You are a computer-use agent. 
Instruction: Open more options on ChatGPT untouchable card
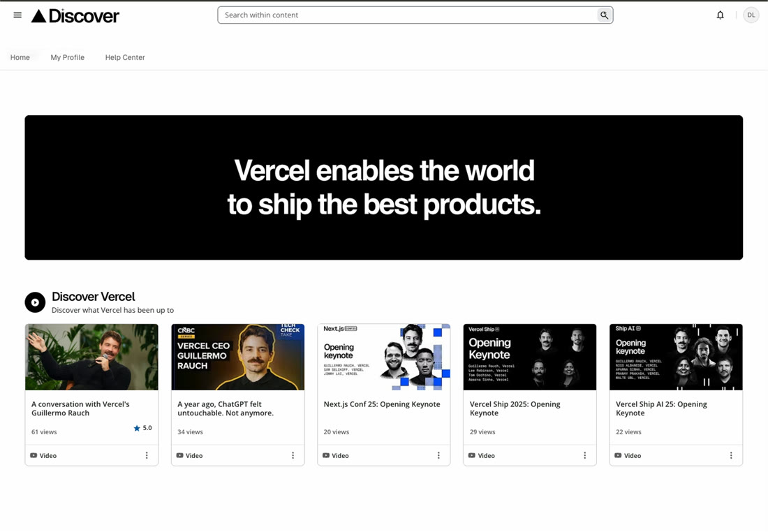(x=293, y=456)
